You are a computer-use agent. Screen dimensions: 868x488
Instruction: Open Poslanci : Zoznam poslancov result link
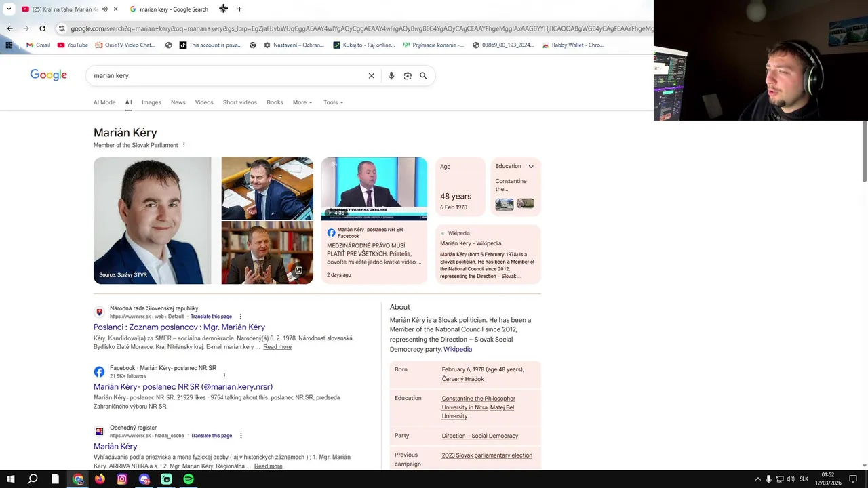point(179,327)
